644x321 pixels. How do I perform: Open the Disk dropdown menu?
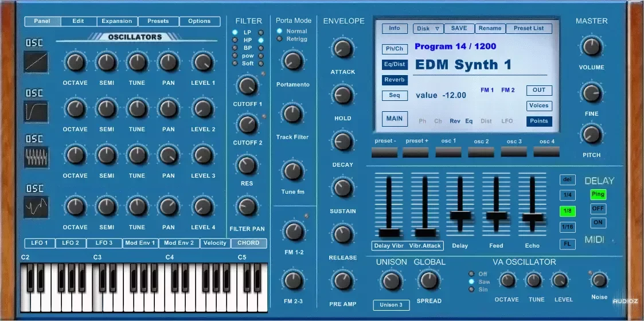(428, 28)
